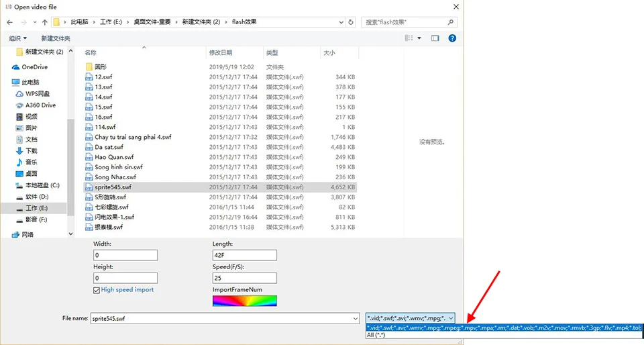
Task: Change view layout icon
Action: coord(409,38)
